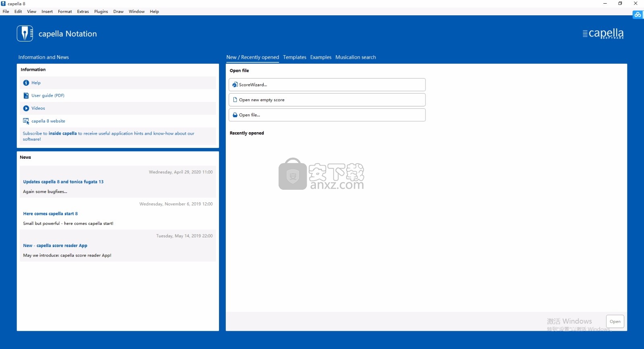Click the text Again some bugfixes...

45,191
